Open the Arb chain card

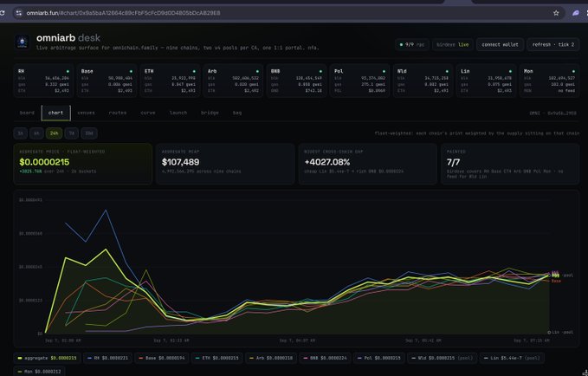233,81
